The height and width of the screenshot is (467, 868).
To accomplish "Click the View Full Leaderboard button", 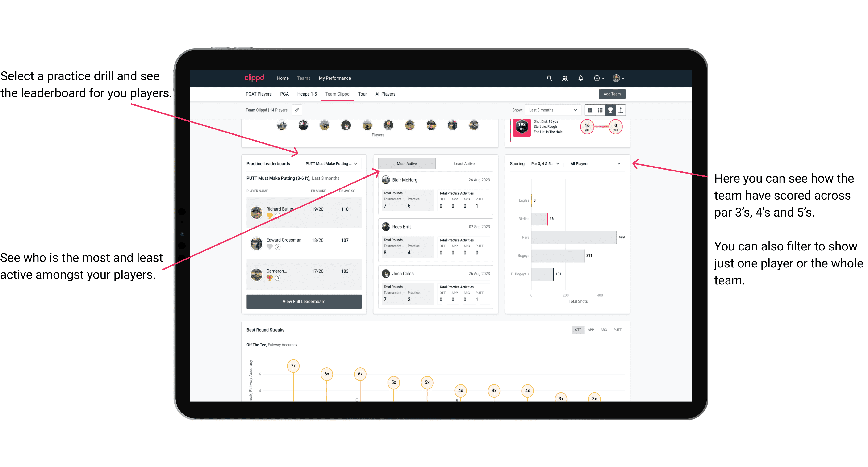I will tap(304, 301).
